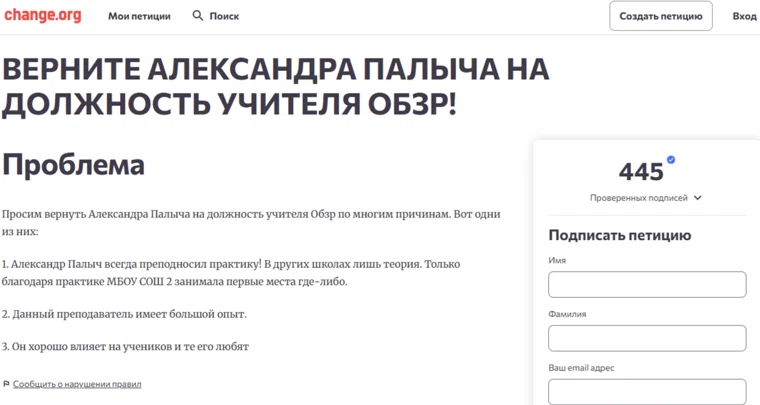Select the Ваш email адрес input box
This screenshot has height=405, width=760.
click(x=646, y=391)
